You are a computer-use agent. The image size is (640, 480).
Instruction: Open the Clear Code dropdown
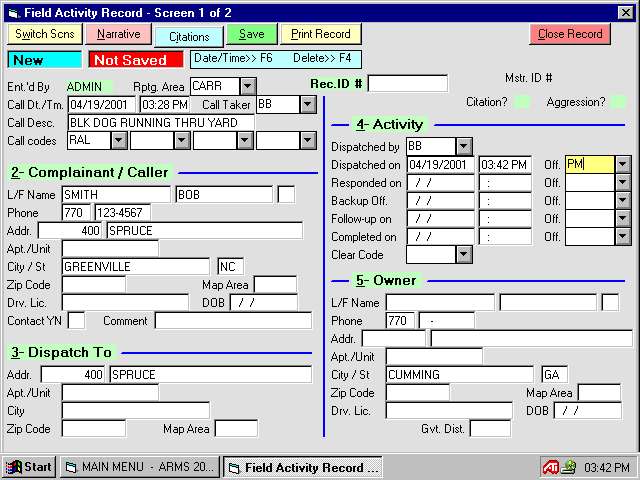pyautogui.click(x=464, y=254)
